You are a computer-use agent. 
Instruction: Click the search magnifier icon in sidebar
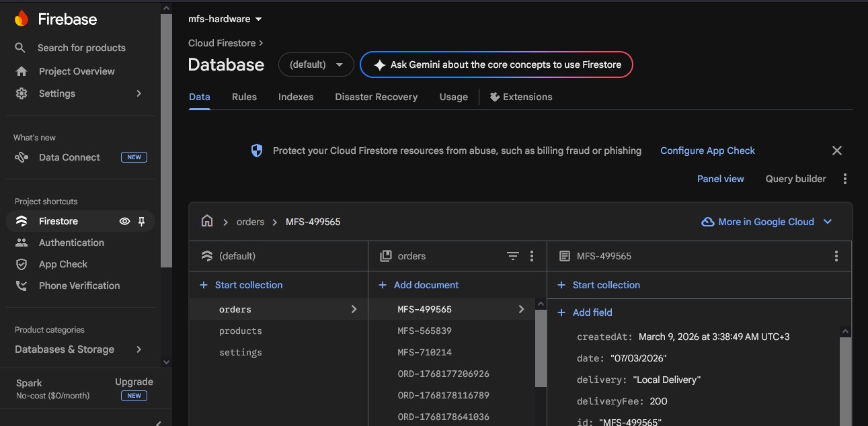(21, 48)
